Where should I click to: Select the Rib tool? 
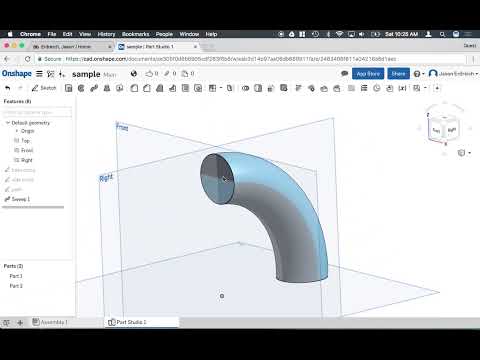[172, 88]
